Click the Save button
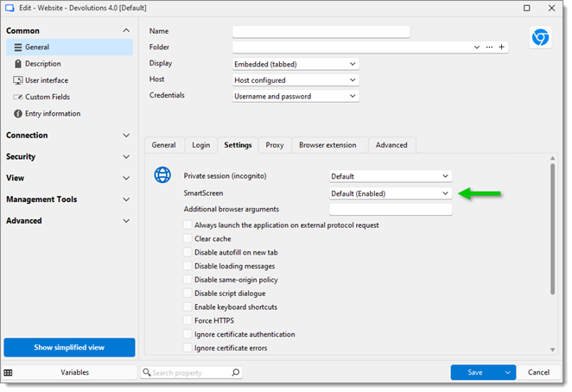 [475, 372]
